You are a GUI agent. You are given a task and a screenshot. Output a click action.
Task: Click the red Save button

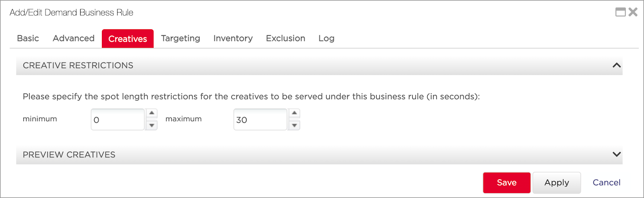(x=507, y=183)
